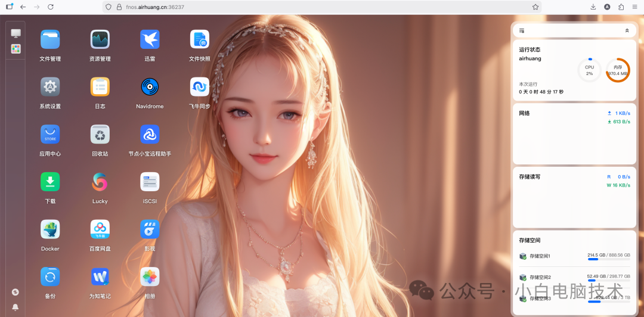Click the 存储空间 widget title
Image resolution: width=644 pixels, height=317 pixels.
[530, 240]
